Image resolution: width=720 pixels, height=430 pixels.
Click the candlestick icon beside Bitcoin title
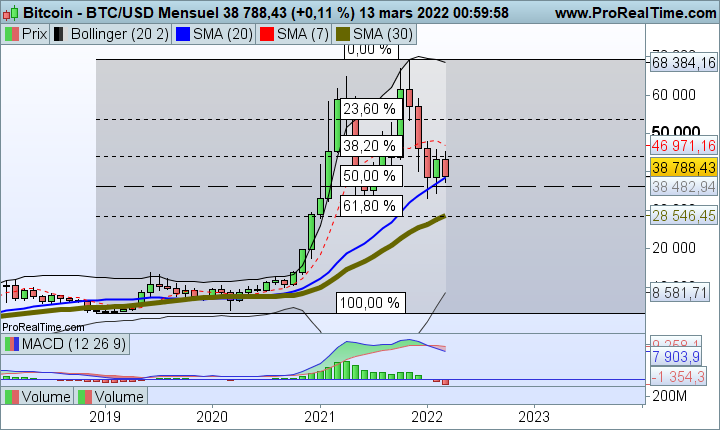click(10, 13)
